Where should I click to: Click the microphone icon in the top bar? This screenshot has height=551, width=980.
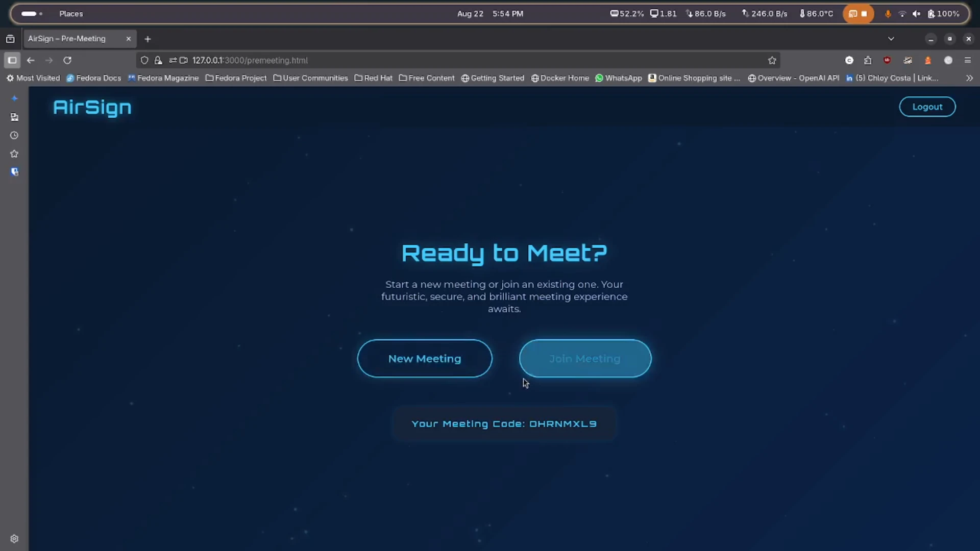point(888,14)
